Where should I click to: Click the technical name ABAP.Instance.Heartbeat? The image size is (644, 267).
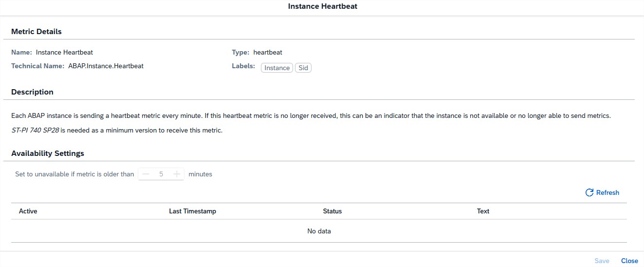pyautogui.click(x=106, y=66)
